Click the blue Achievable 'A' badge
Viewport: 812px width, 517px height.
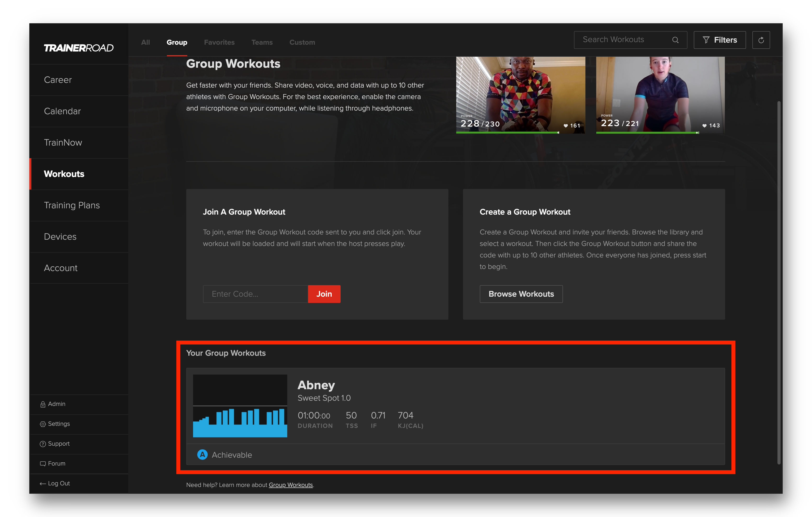click(202, 455)
